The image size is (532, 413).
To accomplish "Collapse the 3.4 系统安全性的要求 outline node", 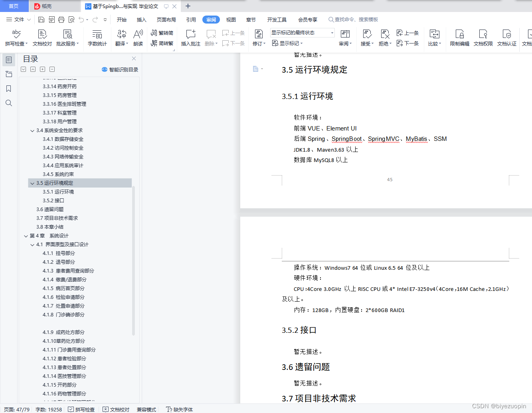I will click(32, 130).
